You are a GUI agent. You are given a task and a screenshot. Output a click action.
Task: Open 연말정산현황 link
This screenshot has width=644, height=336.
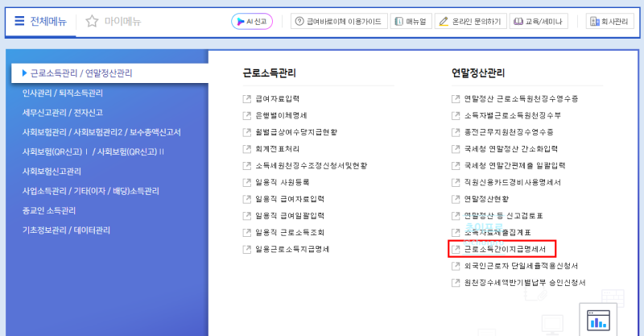(x=486, y=199)
